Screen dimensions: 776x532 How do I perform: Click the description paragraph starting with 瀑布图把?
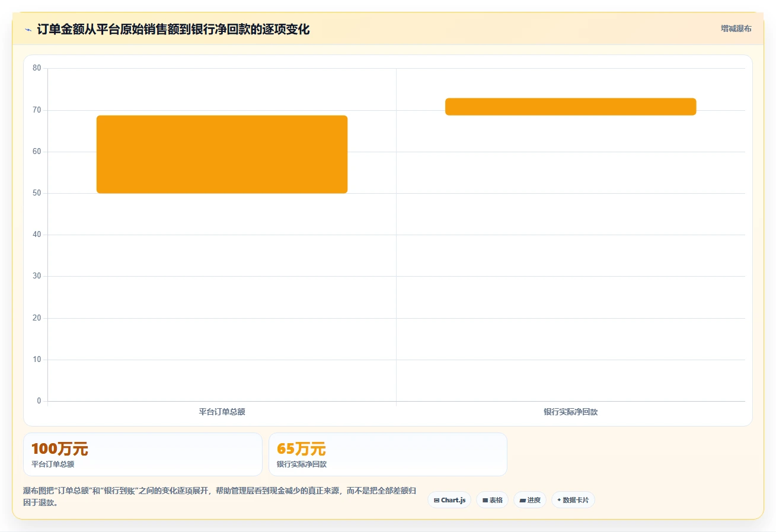(219, 496)
